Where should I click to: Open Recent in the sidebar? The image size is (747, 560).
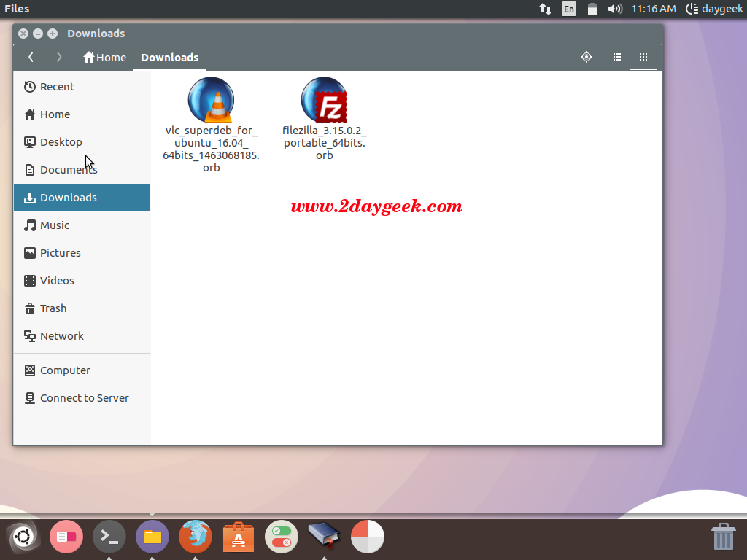(82, 87)
